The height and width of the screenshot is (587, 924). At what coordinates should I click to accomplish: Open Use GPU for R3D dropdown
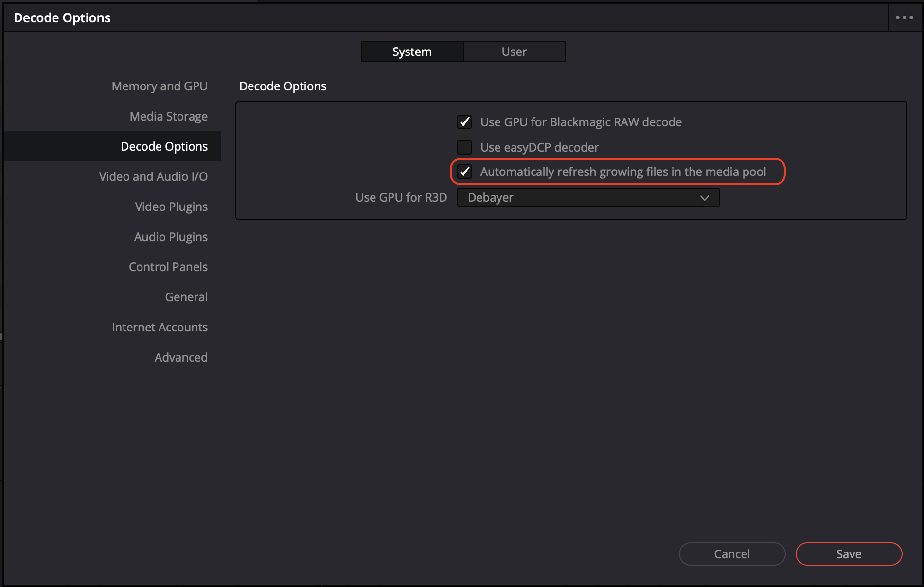(588, 197)
